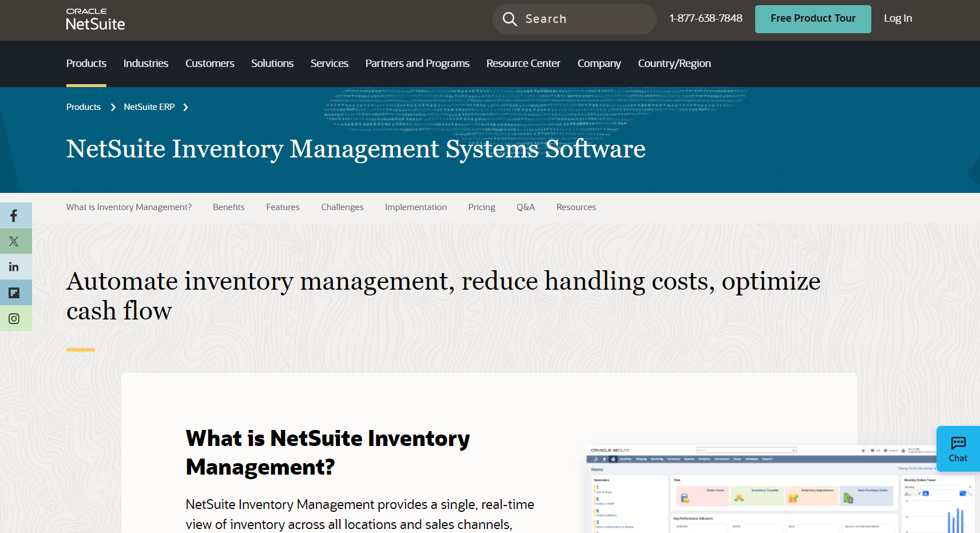Open the Resource Center menu

[x=523, y=64]
